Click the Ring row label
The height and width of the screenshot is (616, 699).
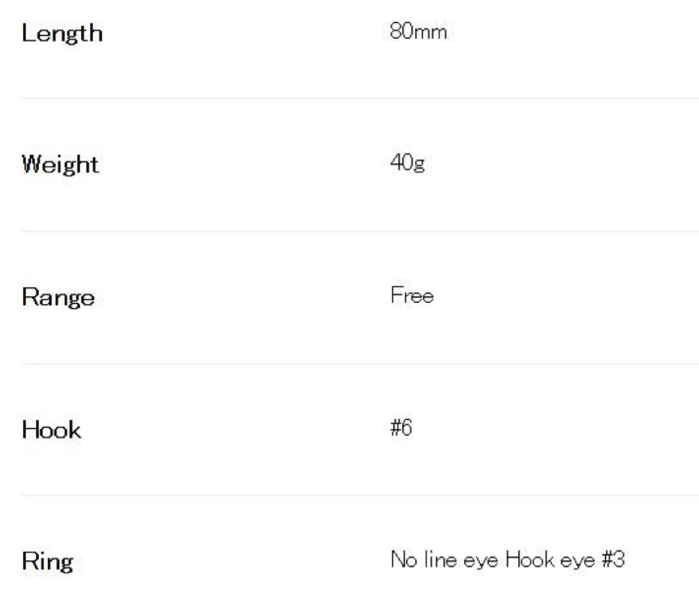tap(48, 561)
